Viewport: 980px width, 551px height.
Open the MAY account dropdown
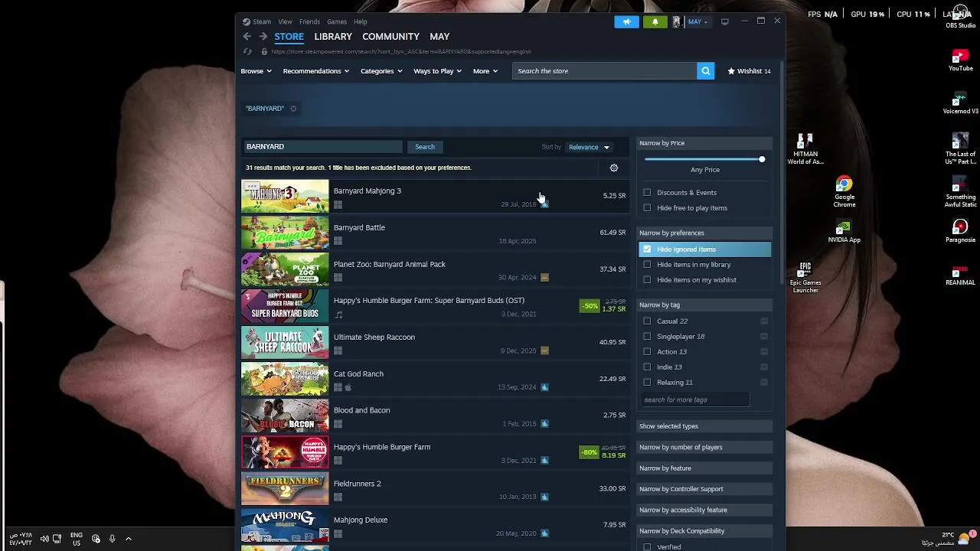[697, 21]
